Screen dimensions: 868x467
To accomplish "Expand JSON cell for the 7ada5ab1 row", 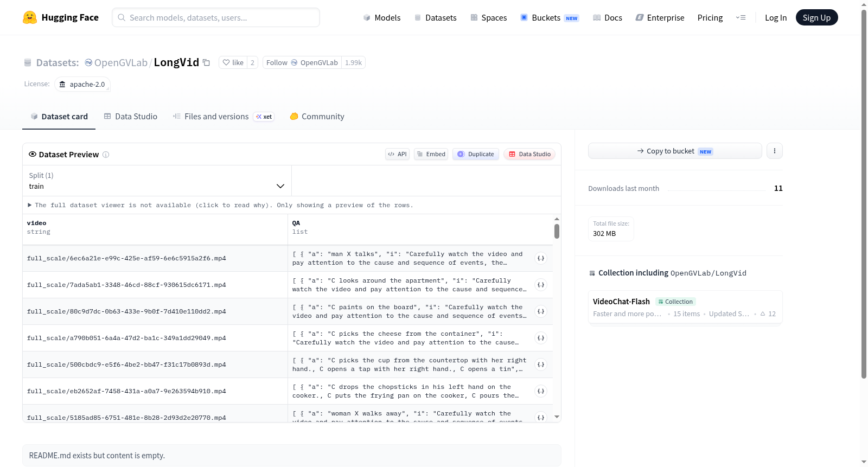I will pos(541,285).
